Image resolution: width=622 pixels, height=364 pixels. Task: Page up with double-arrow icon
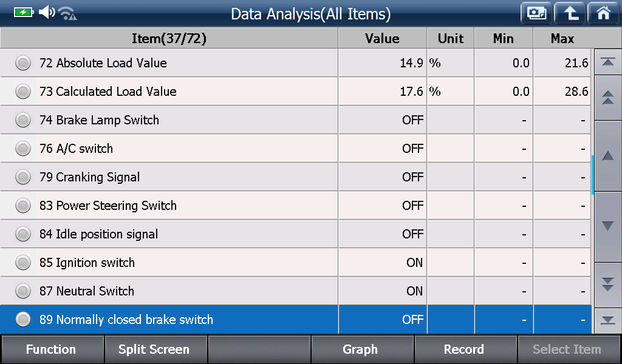(x=607, y=98)
